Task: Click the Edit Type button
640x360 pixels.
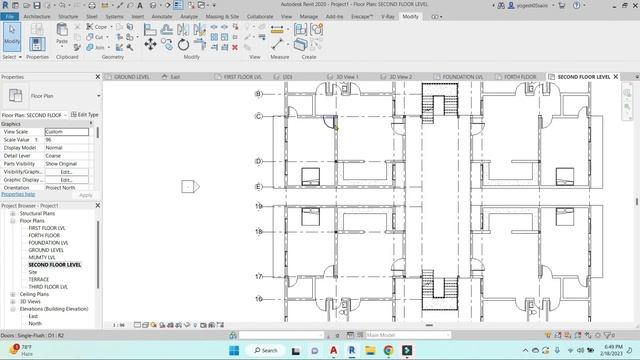Action: coord(84,115)
